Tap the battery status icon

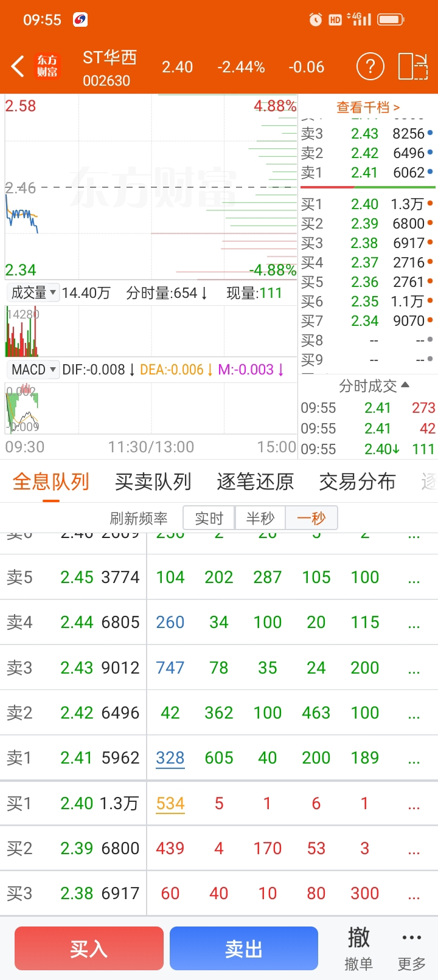tap(391, 19)
